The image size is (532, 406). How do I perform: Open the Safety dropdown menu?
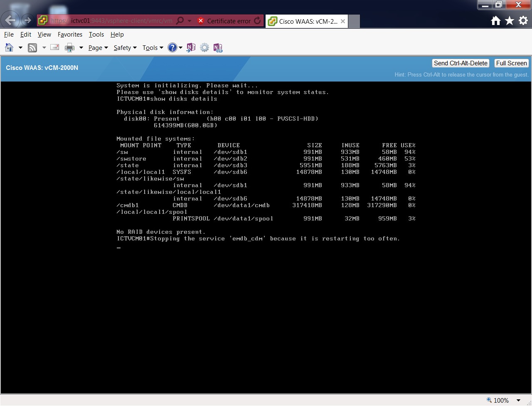(125, 48)
